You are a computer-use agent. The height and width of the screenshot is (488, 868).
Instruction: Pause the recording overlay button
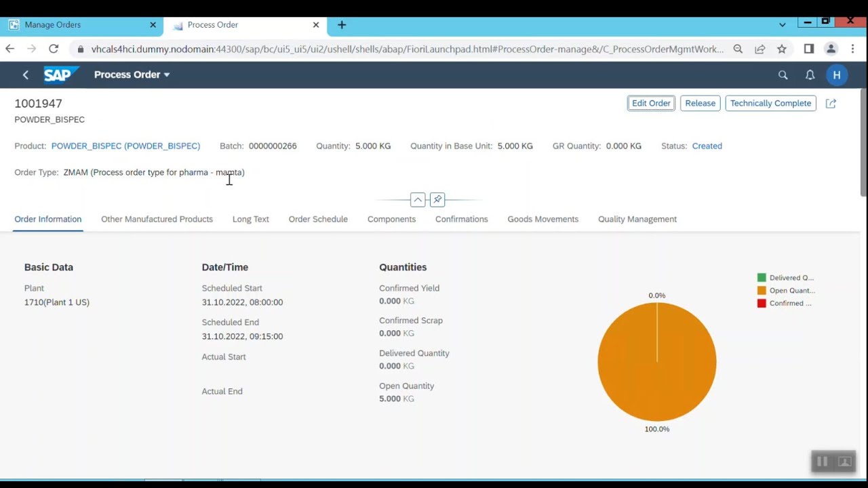822,462
